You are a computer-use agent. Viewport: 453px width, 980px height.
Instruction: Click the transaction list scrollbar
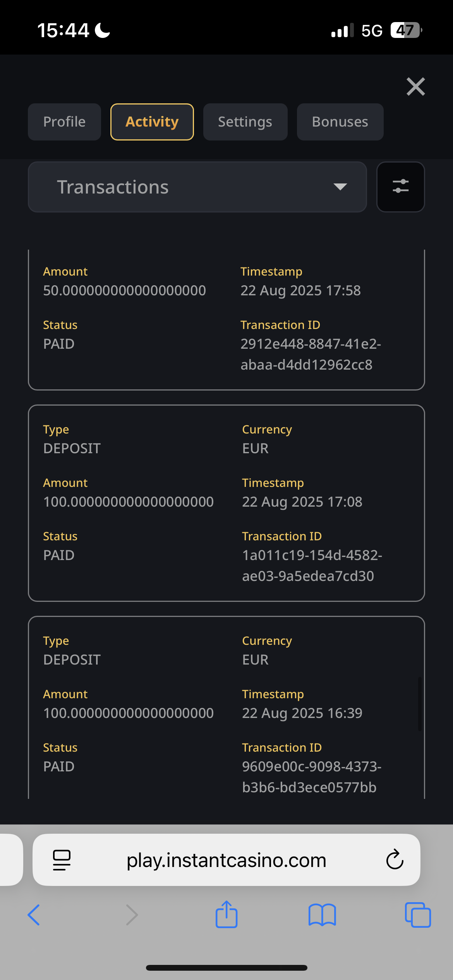click(x=419, y=704)
